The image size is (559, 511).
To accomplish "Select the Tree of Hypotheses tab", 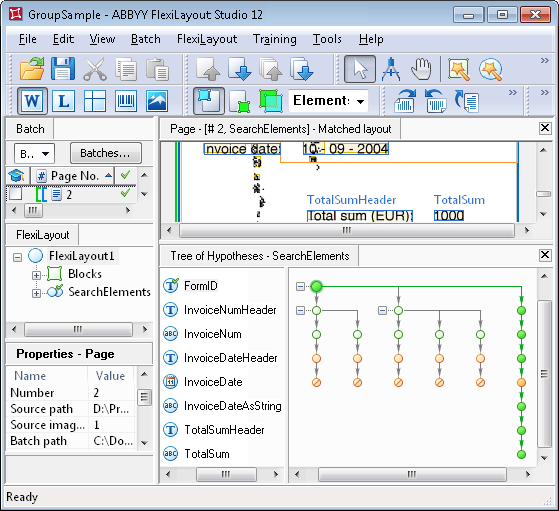I will [260, 256].
